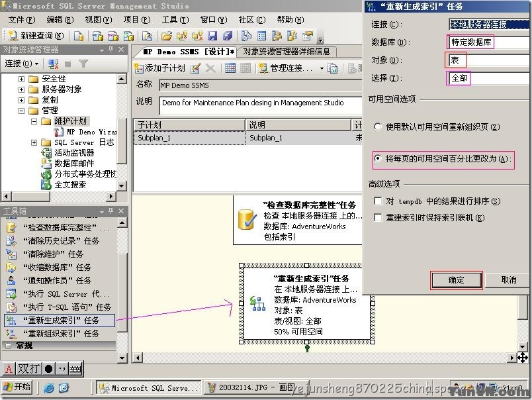Select the 数据库邮件 node in Object Explorer
This screenshot has height=400, width=532.
coord(74,164)
